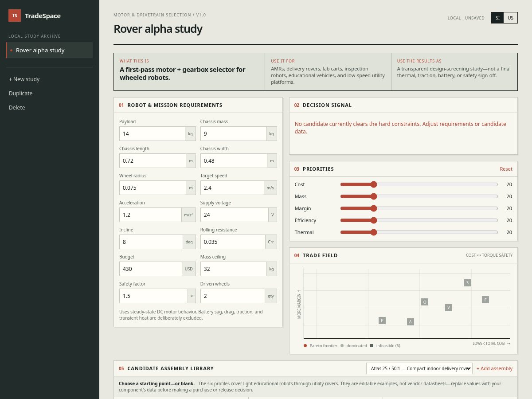Edit the Rolling resistance field
The width and height of the screenshot is (532, 399).
tap(233, 242)
